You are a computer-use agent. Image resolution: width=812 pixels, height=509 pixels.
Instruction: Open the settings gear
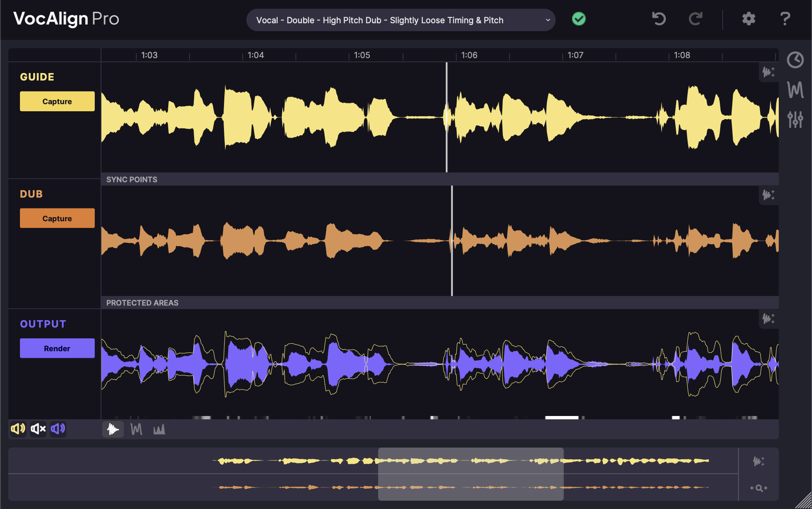coord(748,19)
